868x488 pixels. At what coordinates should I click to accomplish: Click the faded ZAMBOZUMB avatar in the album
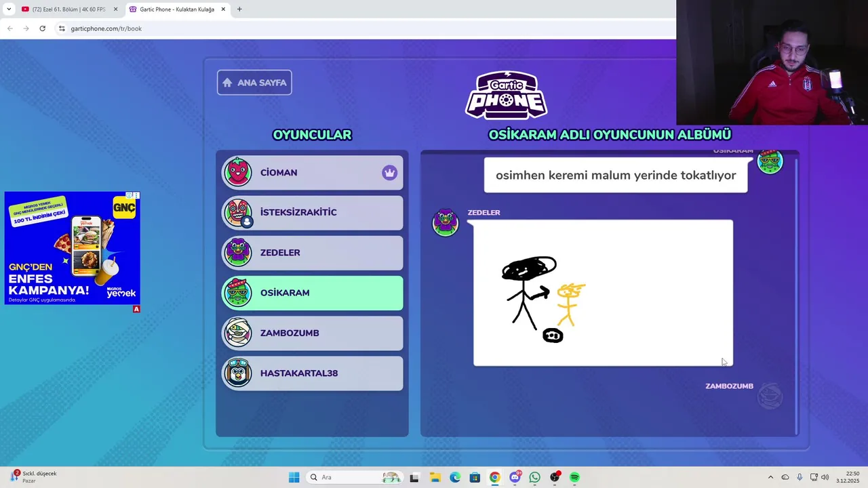coord(770,396)
